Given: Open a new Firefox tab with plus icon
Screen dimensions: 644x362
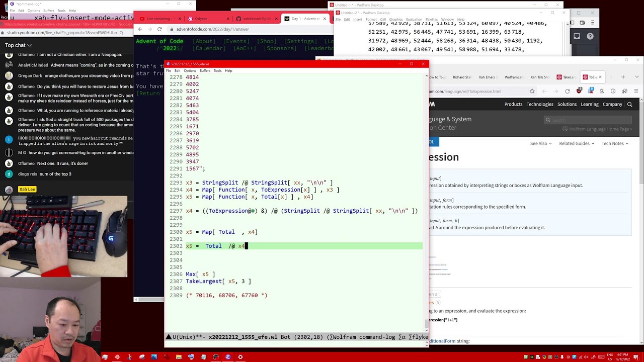Looking at the screenshot, I should pyautogui.click(x=623, y=77).
